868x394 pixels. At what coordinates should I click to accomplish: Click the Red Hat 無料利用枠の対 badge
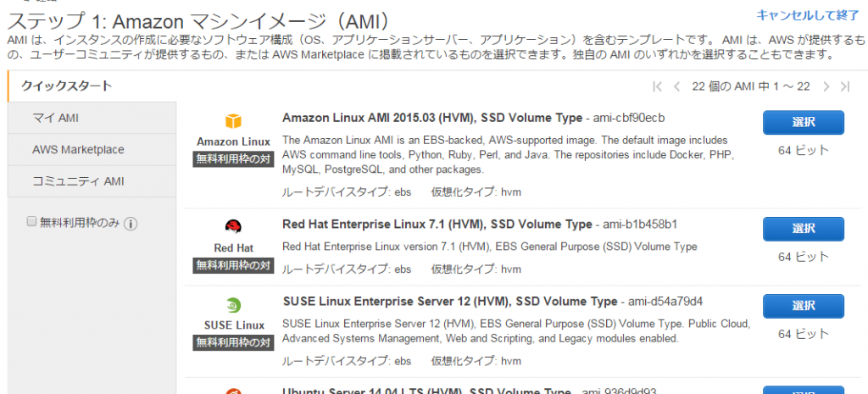(233, 265)
